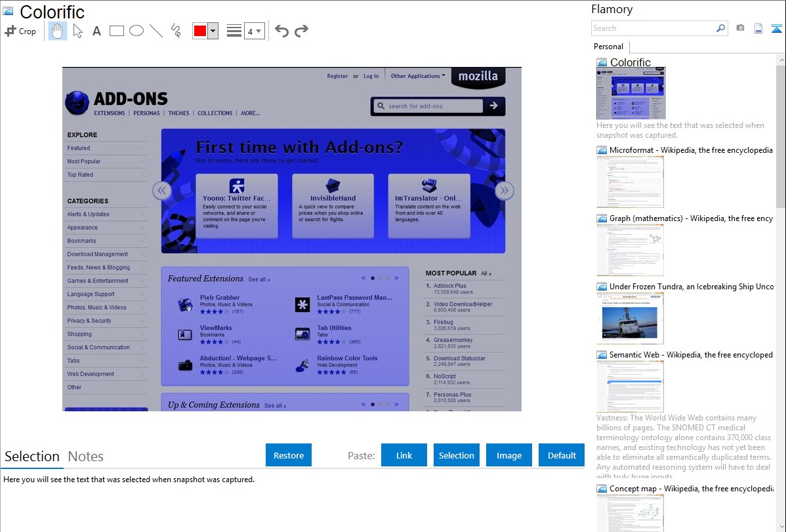The height and width of the screenshot is (532, 786).
Task: Select the ellipse shape tool
Action: click(136, 31)
